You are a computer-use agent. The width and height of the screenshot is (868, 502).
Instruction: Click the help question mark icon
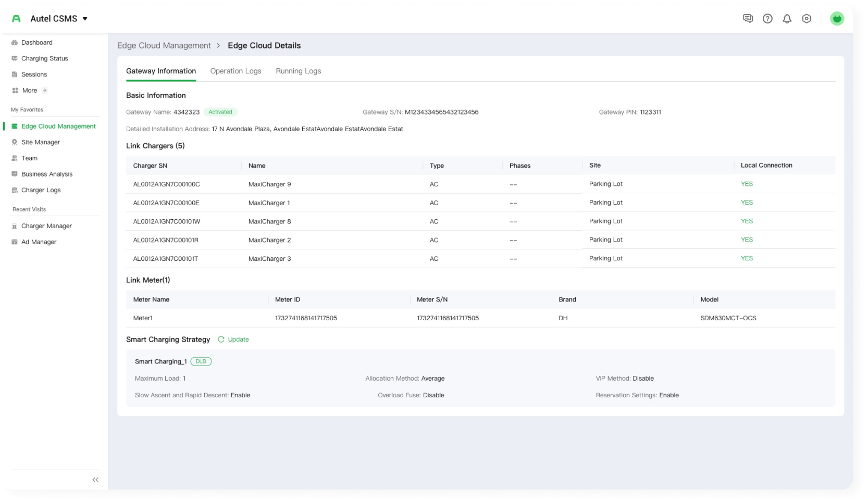pyautogui.click(x=767, y=19)
